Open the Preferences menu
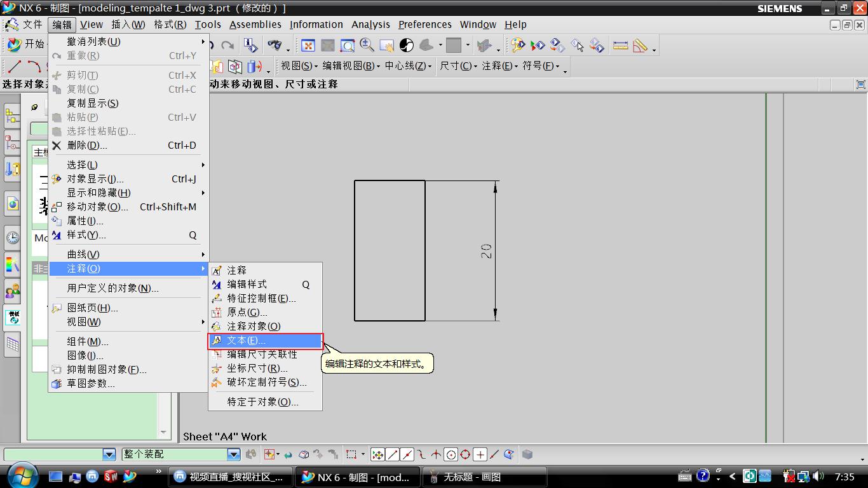The width and height of the screenshot is (868, 488). pyautogui.click(x=425, y=24)
